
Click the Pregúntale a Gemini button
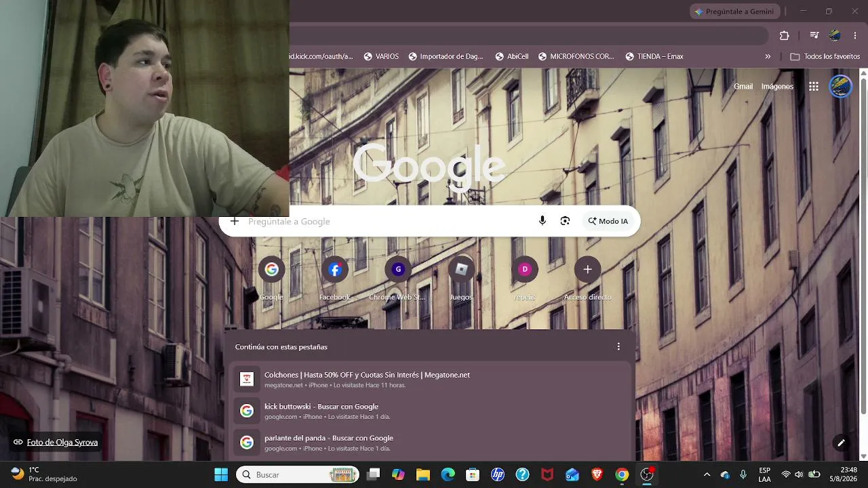pyautogui.click(x=734, y=12)
